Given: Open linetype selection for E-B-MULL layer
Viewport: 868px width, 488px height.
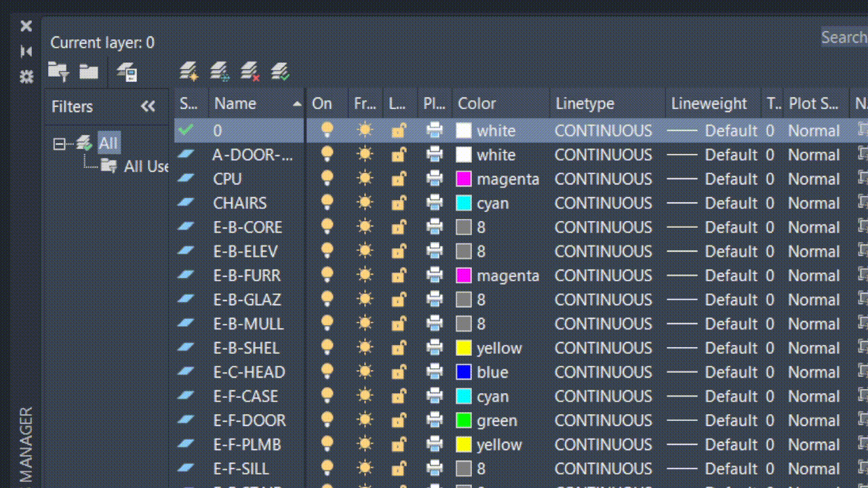Looking at the screenshot, I should point(603,324).
